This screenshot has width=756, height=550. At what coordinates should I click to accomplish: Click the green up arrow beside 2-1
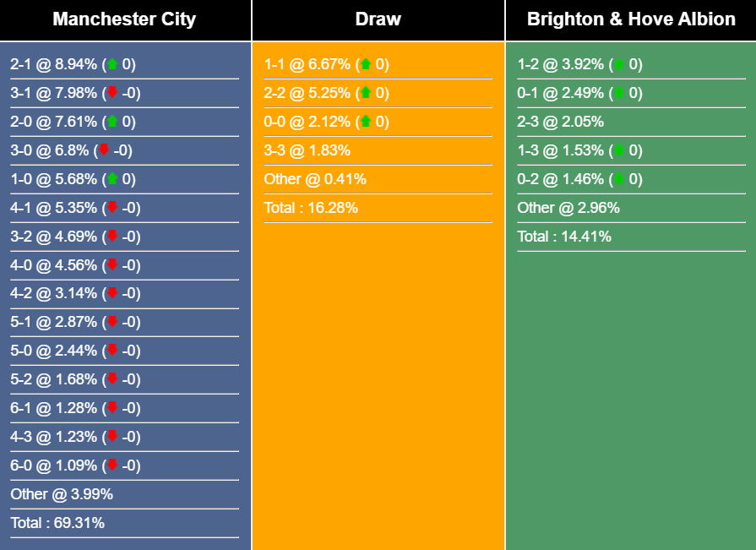click(x=112, y=63)
